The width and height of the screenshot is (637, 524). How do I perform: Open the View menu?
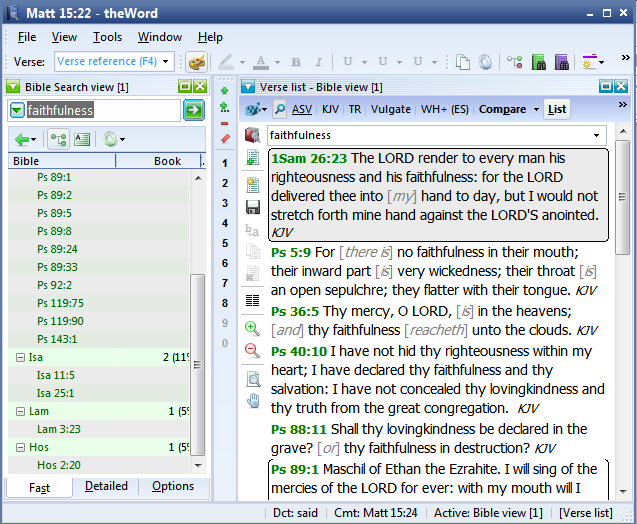click(64, 37)
